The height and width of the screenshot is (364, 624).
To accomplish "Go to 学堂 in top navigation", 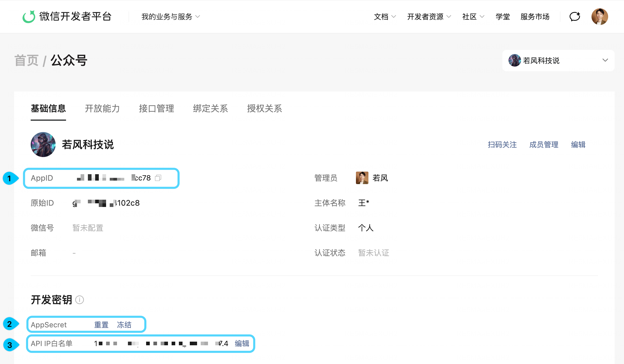I will point(503,17).
